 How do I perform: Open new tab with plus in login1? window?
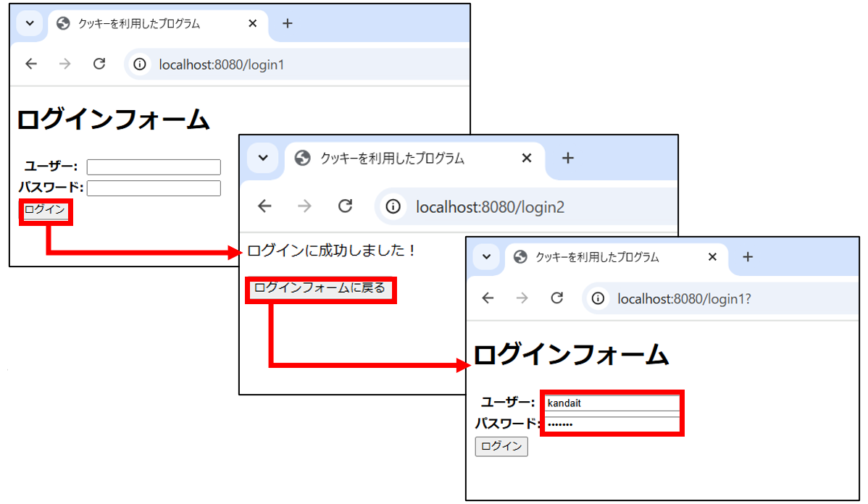coord(748,257)
